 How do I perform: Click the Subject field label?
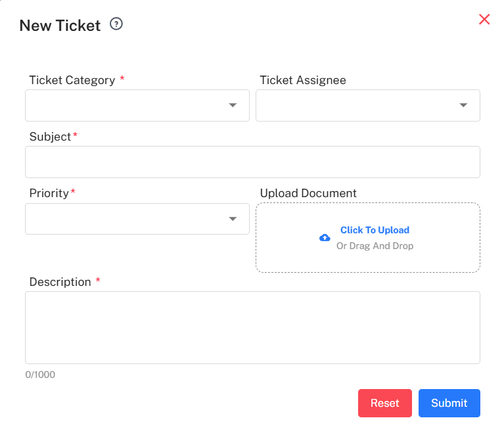(x=50, y=137)
